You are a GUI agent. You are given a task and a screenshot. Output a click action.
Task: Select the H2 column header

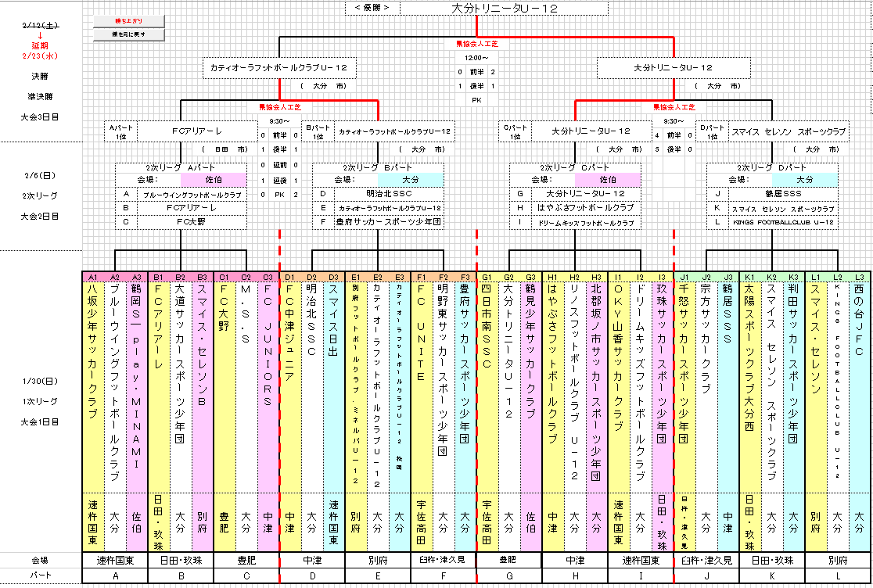coord(575,277)
